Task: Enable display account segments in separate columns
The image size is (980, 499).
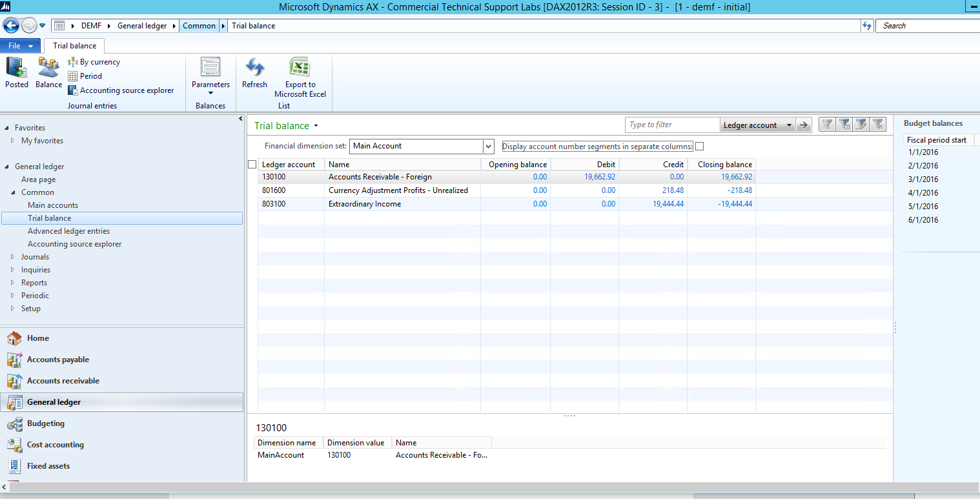Action: [699, 147]
